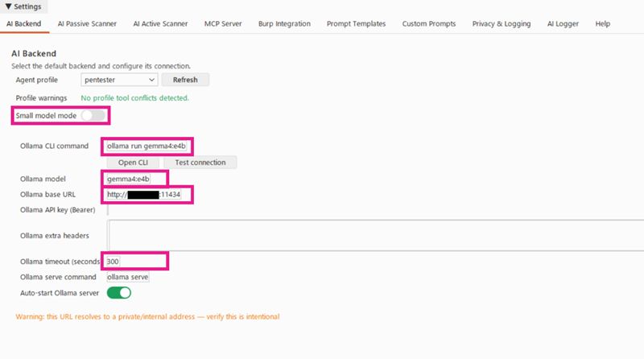Click the 'Profile warnings' label
The width and height of the screenshot is (644, 359).
point(41,97)
